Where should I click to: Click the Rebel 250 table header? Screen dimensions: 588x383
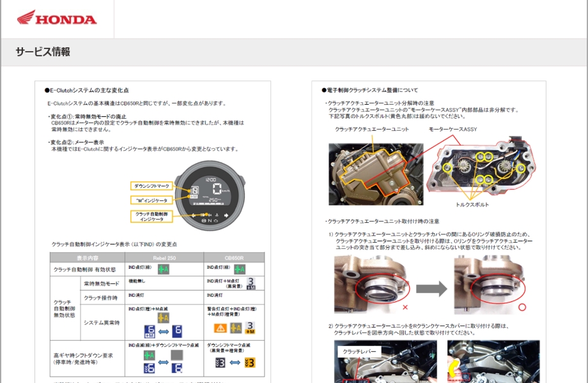pos(164,258)
